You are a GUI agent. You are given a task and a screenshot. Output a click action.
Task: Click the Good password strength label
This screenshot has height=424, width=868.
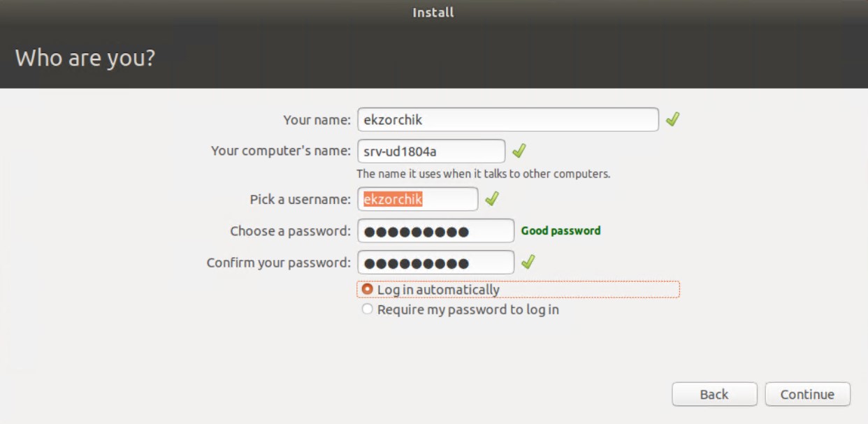[x=560, y=231]
